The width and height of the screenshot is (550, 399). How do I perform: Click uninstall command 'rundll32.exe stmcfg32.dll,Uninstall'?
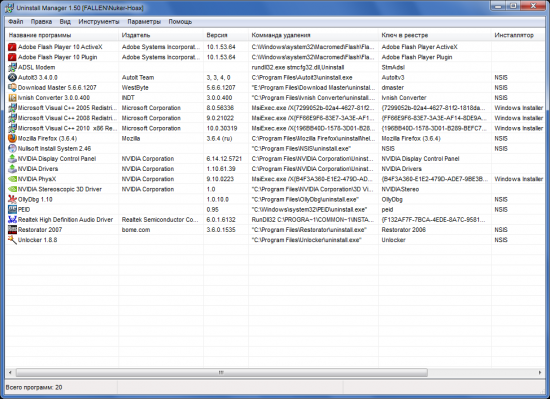[298, 67]
